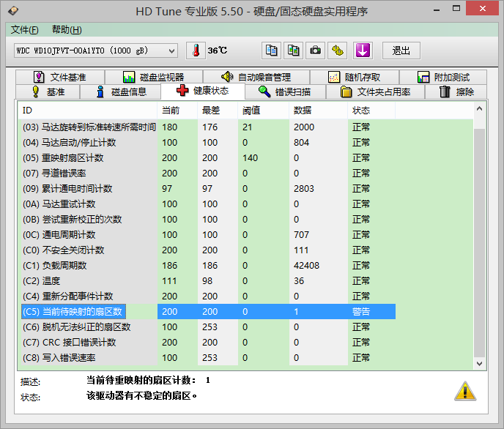Click the 当前 column header
504x429 pixels.
[x=177, y=111]
